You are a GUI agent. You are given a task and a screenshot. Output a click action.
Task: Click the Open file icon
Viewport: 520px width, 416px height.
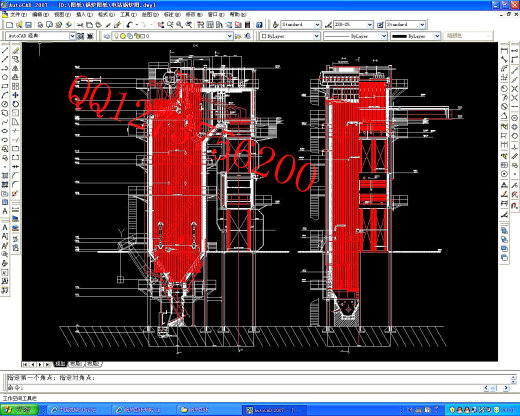point(19,25)
